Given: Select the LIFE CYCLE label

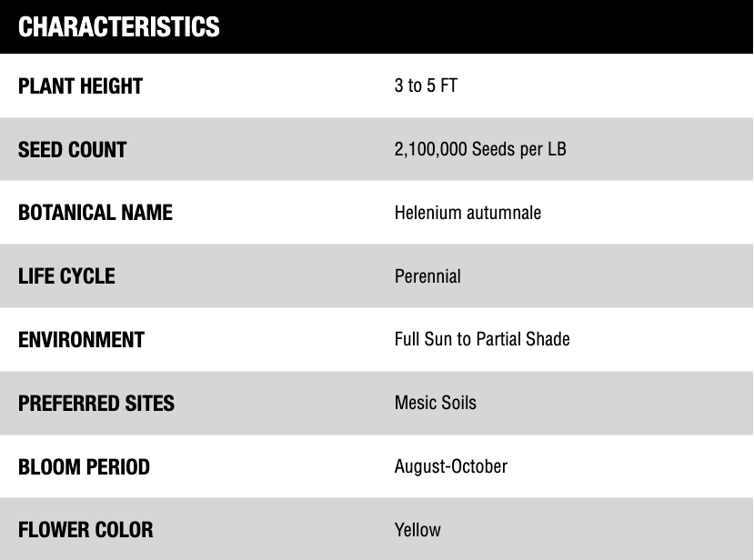Looking at the screenshot, I should pyautogui.click(x=66, y=275).
